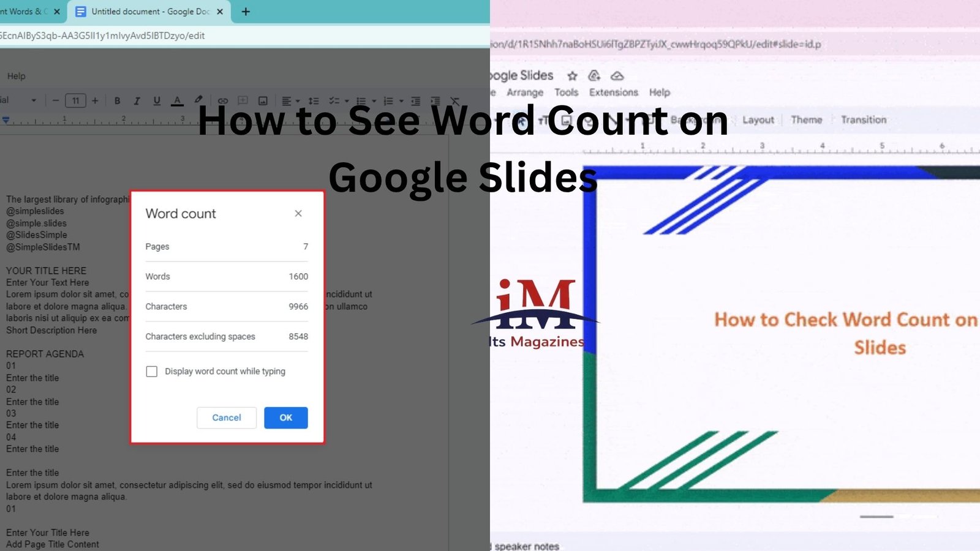Click the font size field showing 11
This screenshot has height=551, width=980.
pos(75,101)
